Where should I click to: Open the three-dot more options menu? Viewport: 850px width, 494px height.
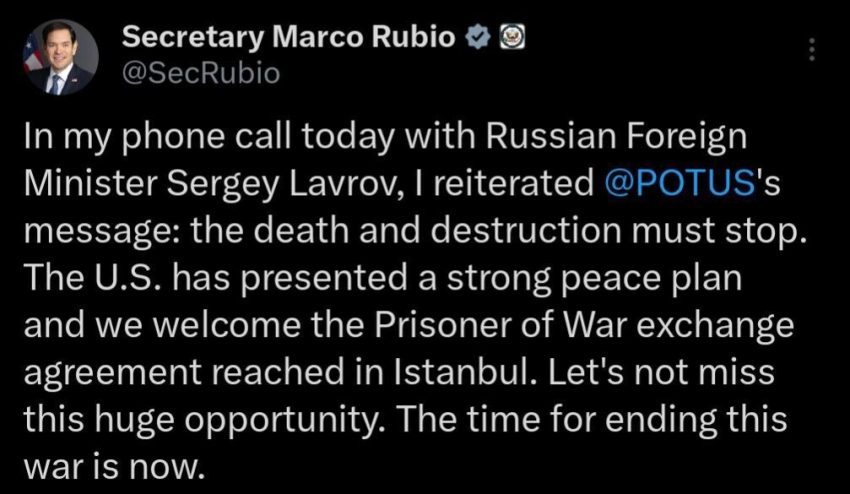click(811, 48)
